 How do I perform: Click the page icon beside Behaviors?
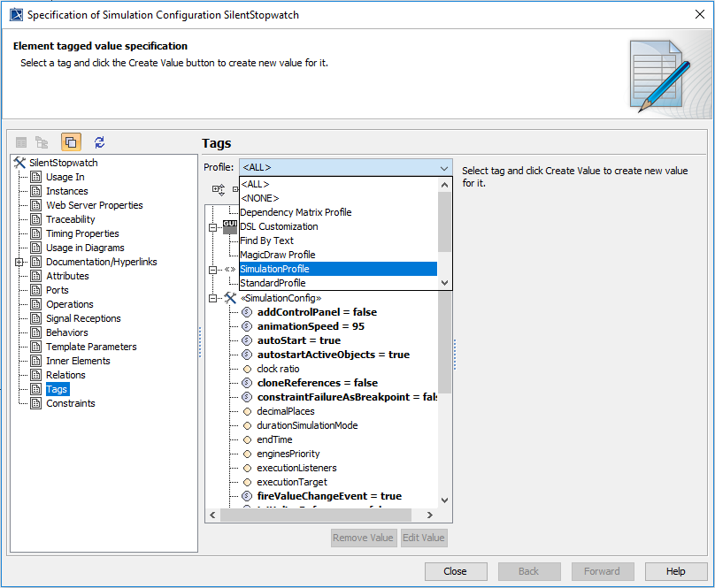(35, 332)
